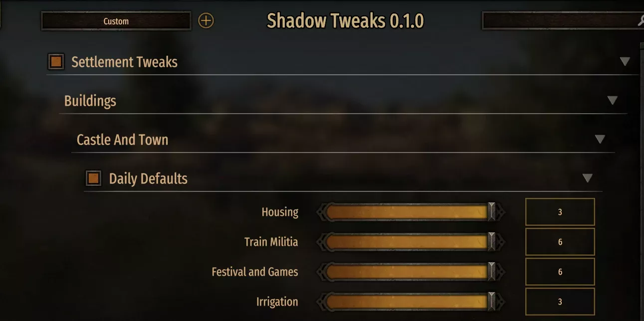Select the Castle And Town header
The height and width of the screenshot is (321, 644).
pyautogui.click(x=122, y=140)
